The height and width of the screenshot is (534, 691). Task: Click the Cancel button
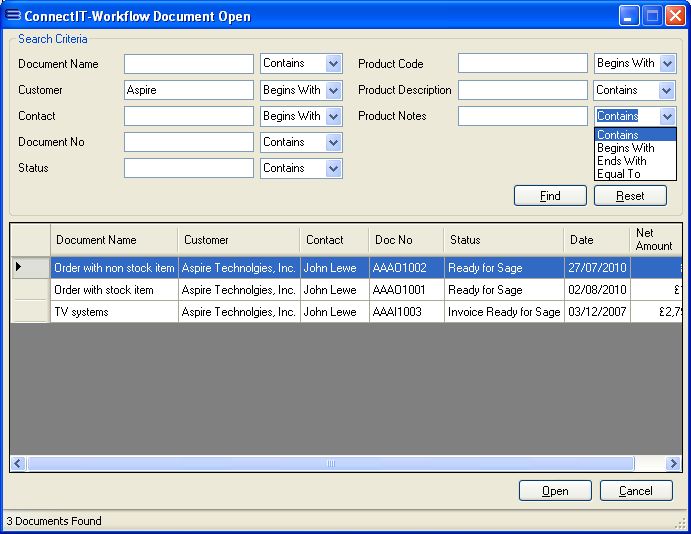(x=636, y=491)
